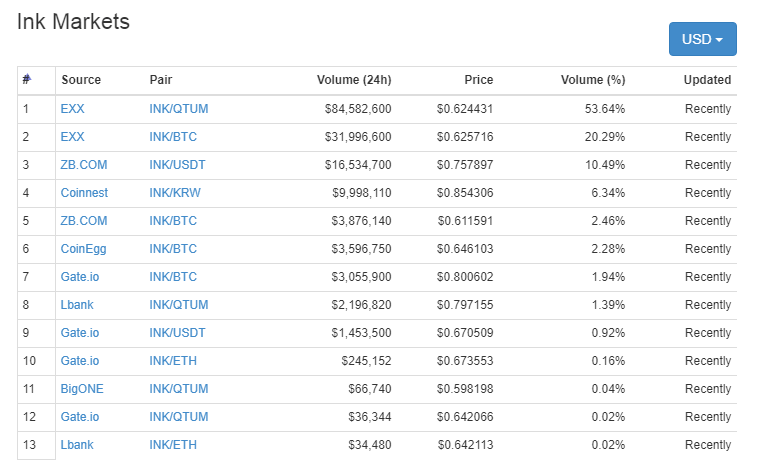757x471 pixels.
Task: Select volume value $9,998,110
Action: [x=362, y=193]
